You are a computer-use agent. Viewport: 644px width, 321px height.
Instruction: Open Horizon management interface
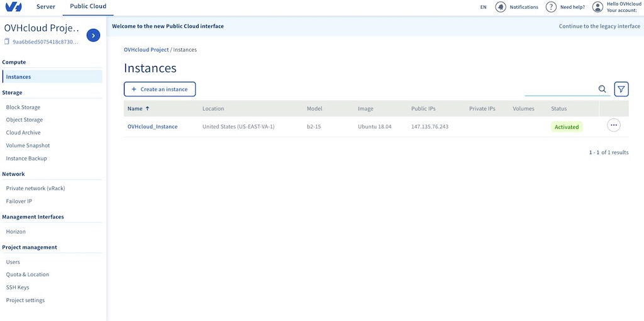click(x=16, y=232)
